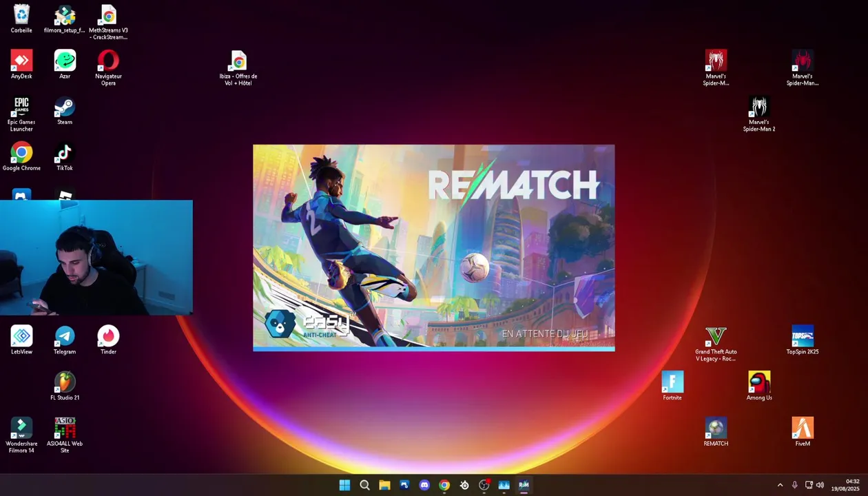This screenshot has height=496, width=868.
Task: Open File Explorer from the taskbar
Action: [384, 485]
